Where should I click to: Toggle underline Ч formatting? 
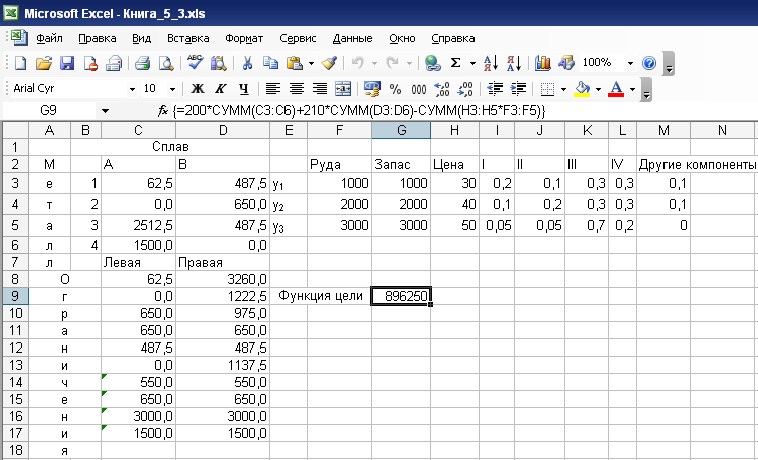pyautogui.click(x=244, y=89)
